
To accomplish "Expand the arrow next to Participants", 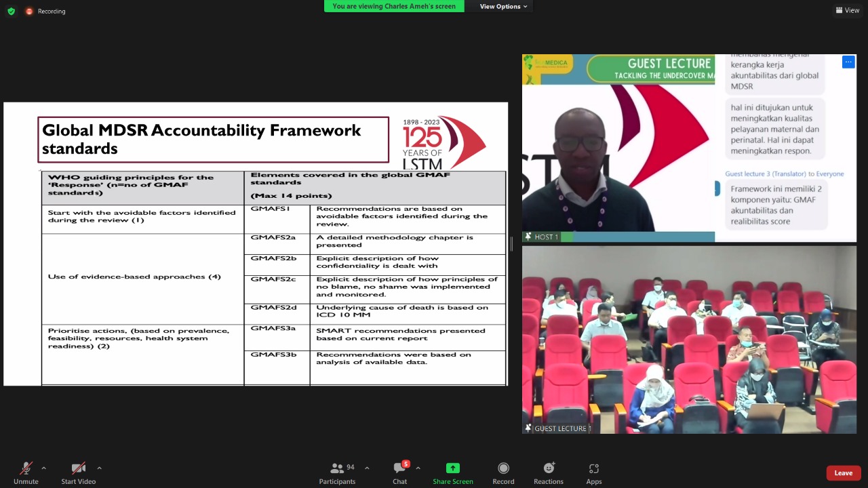I will (367, 468).
